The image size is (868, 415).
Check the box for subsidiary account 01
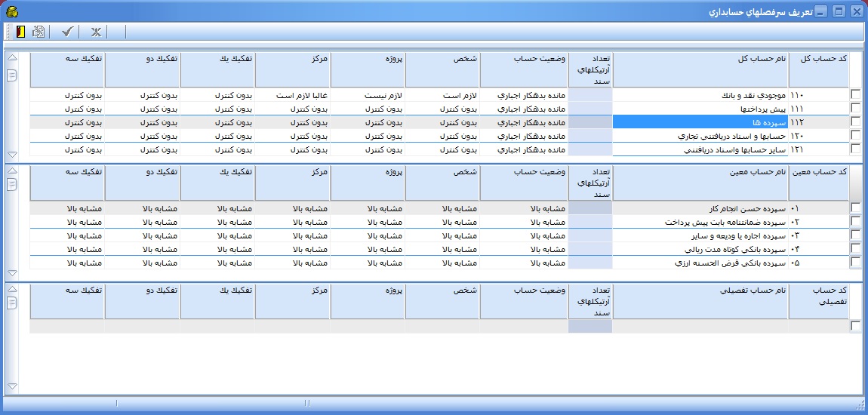[x=855, y=208]
